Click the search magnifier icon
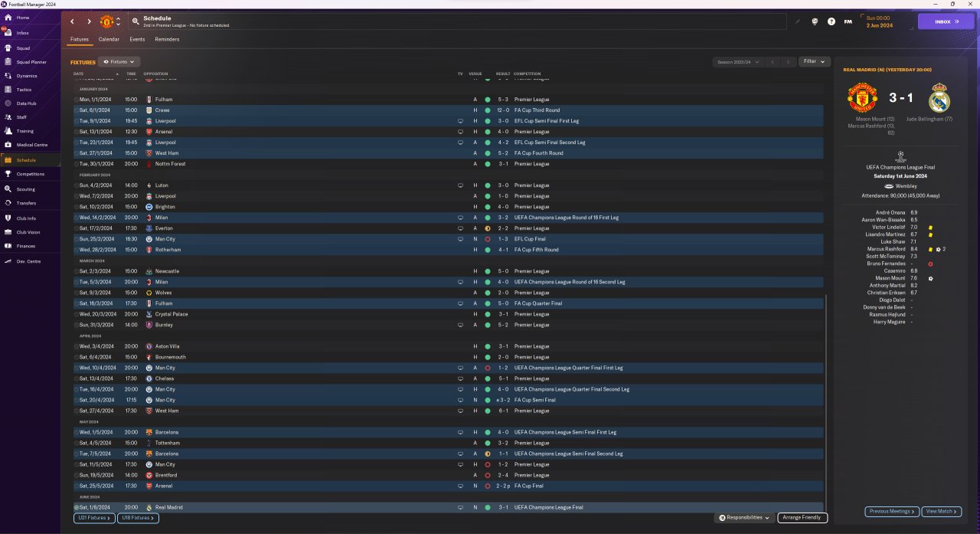 coord(136,21)
